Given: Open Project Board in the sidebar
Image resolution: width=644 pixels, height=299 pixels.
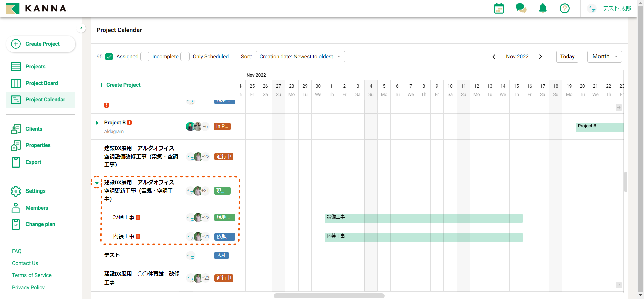Looking at the screenshot, I should click(42, 83).
